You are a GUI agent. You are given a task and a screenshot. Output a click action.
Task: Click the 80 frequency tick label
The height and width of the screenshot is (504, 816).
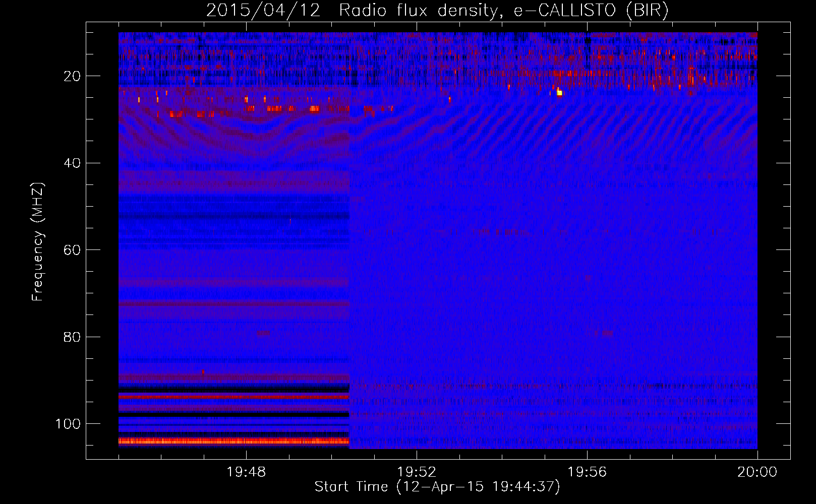tap(72, 337)
